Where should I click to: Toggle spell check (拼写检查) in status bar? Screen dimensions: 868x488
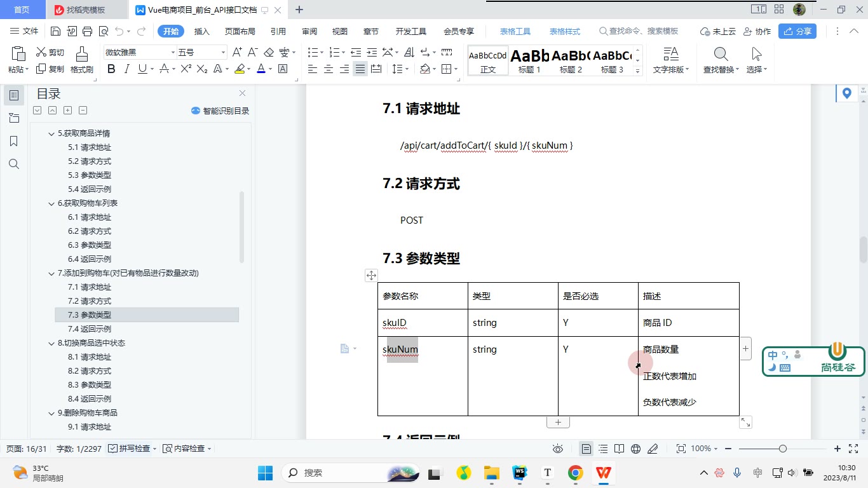tap(131, 449)
